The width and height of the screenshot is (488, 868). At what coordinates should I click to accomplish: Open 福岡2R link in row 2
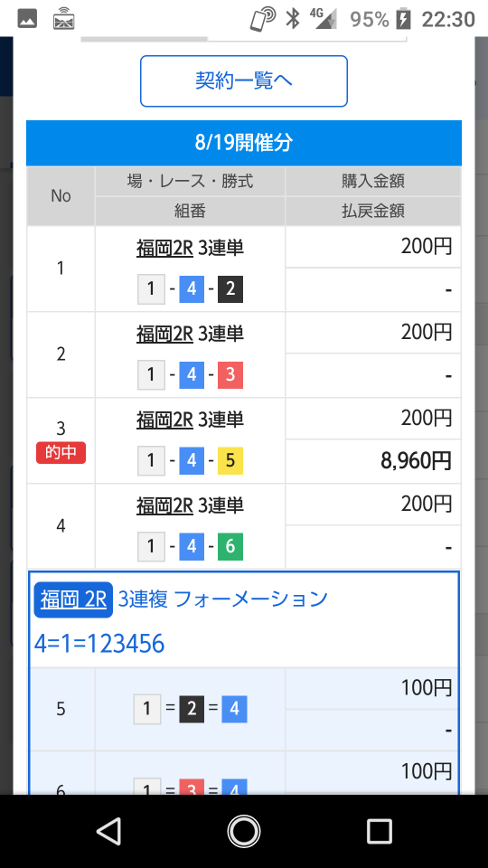[x=164, y=334]
